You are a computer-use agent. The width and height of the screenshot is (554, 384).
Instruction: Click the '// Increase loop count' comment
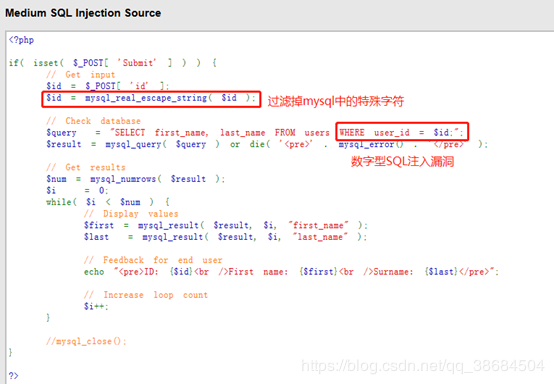tap(146, 295)
